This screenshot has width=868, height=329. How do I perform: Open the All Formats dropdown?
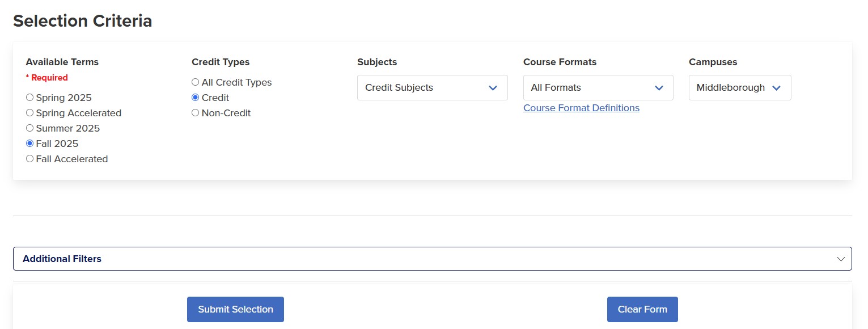point(598,87)
